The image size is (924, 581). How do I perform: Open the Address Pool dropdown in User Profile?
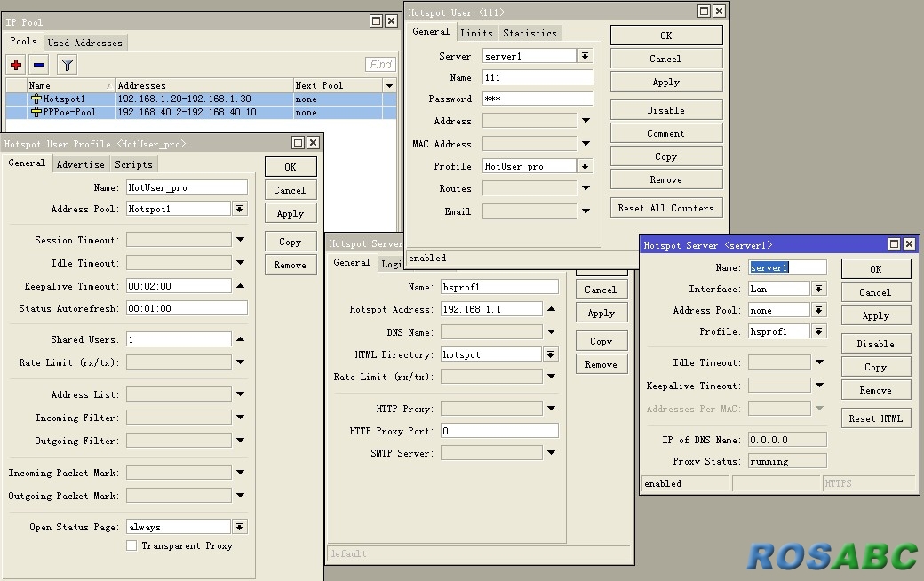coord(239,209)
